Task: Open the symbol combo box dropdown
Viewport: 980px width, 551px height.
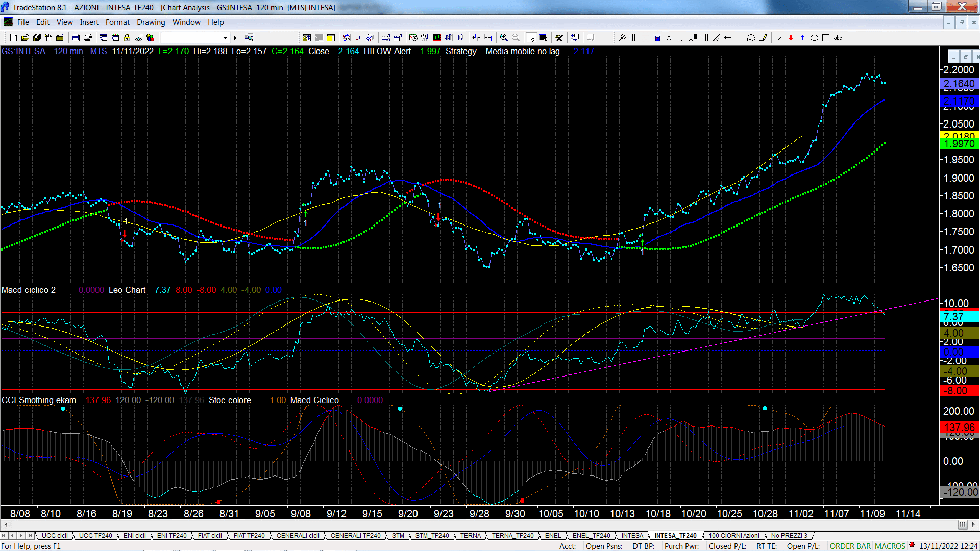Action: pyautogui.click(x=225, y=38)
